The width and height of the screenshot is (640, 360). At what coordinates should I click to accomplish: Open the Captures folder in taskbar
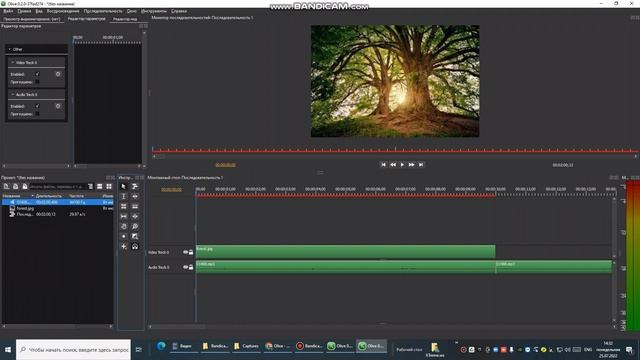pyautogui.click(x=247, y=346)
